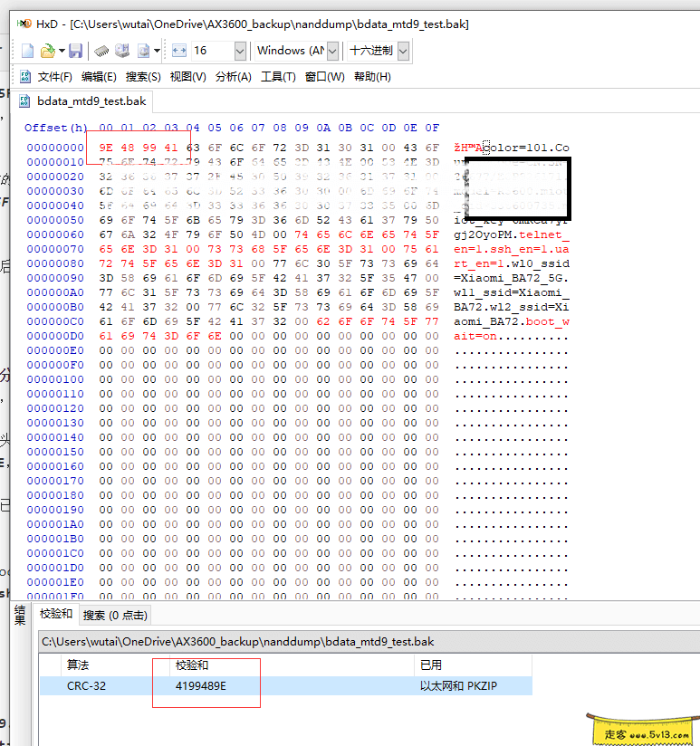This screenshot has height=746, width=700.
Task: Open the bytes per row combo box showing 16
Action: [x=219, y=51]
